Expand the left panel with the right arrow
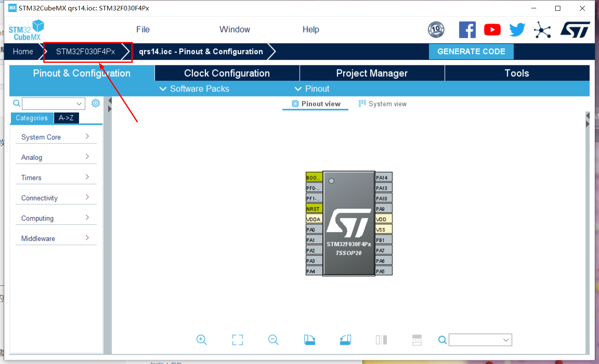 pos(110,109)
